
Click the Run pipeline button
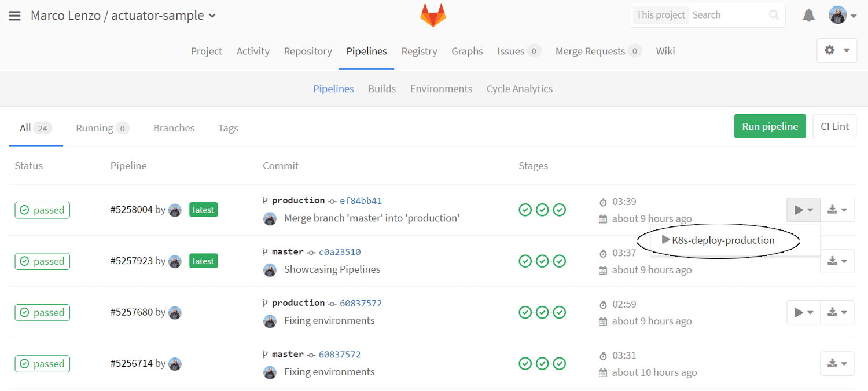click(770, 126)
